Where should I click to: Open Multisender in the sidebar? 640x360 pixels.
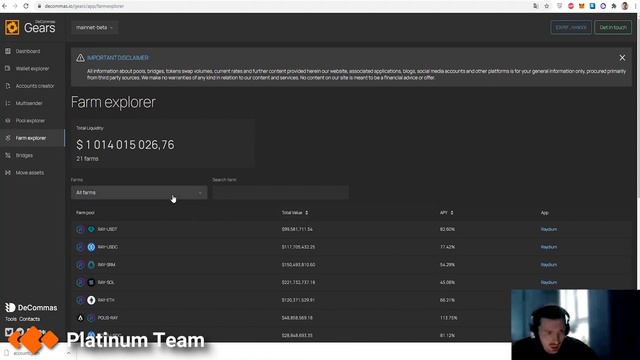point(29,103)
